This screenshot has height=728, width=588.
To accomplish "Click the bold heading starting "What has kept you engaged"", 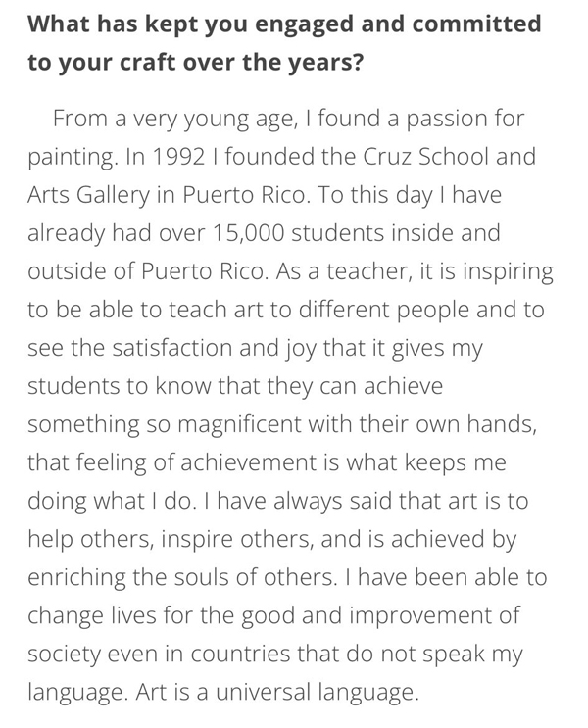I will click(x=284, y=43).
